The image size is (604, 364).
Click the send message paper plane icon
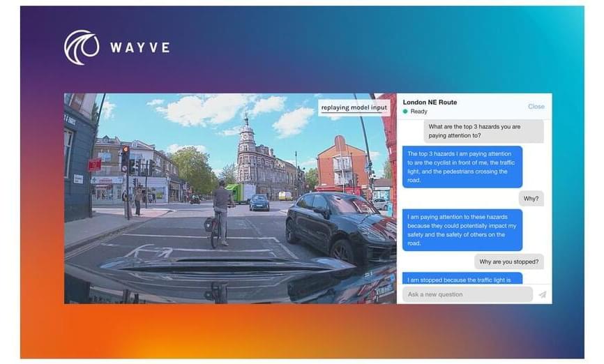(542, 294)
